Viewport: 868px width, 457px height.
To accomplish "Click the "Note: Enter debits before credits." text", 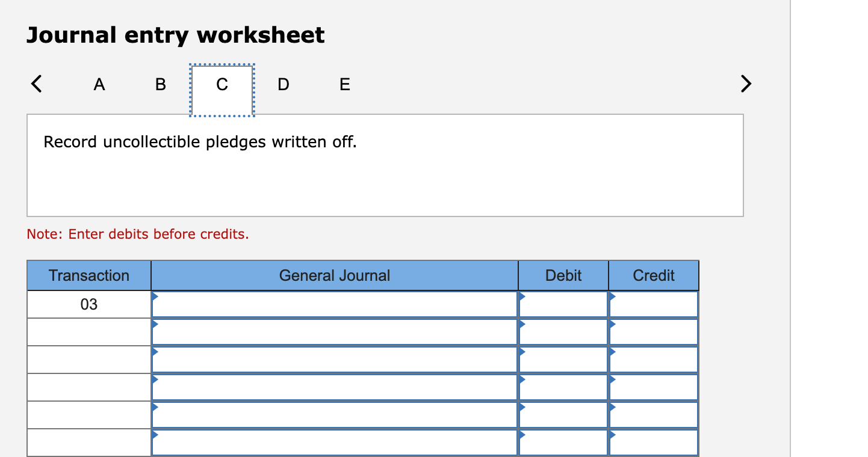I will (138, 234).
